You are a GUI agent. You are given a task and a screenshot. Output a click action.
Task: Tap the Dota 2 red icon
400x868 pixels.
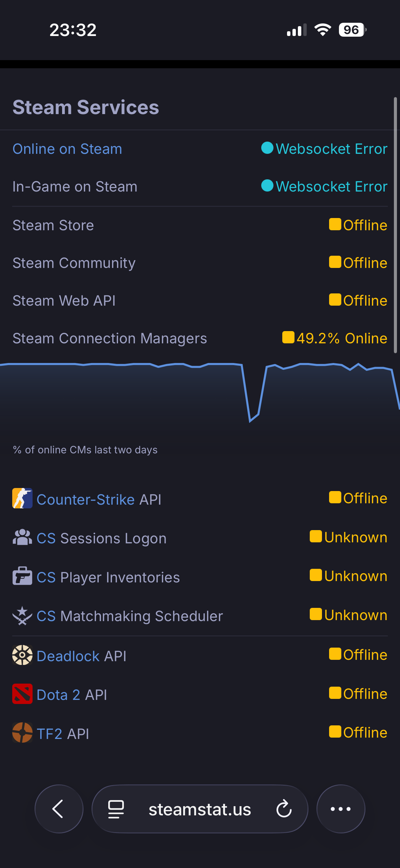coord(22,694)
